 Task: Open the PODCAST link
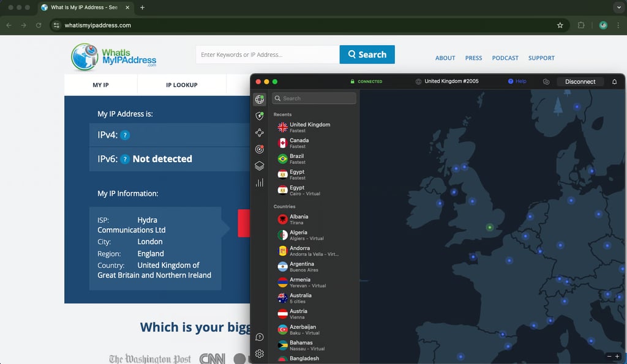click(x=505, y=58)
